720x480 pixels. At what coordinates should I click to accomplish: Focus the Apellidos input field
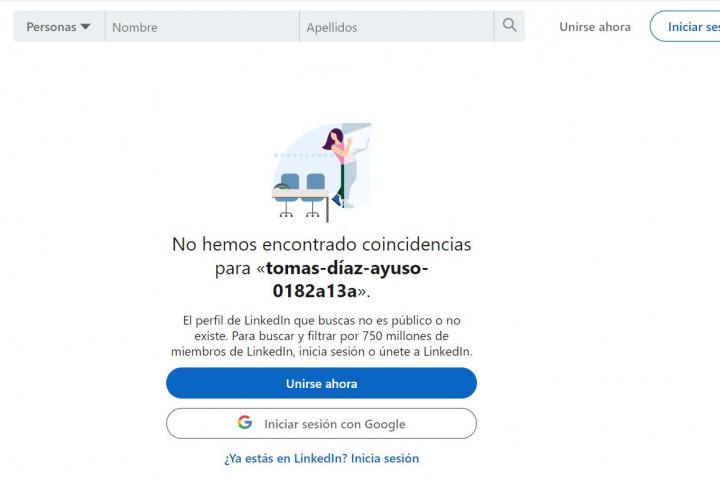[396, 27]
